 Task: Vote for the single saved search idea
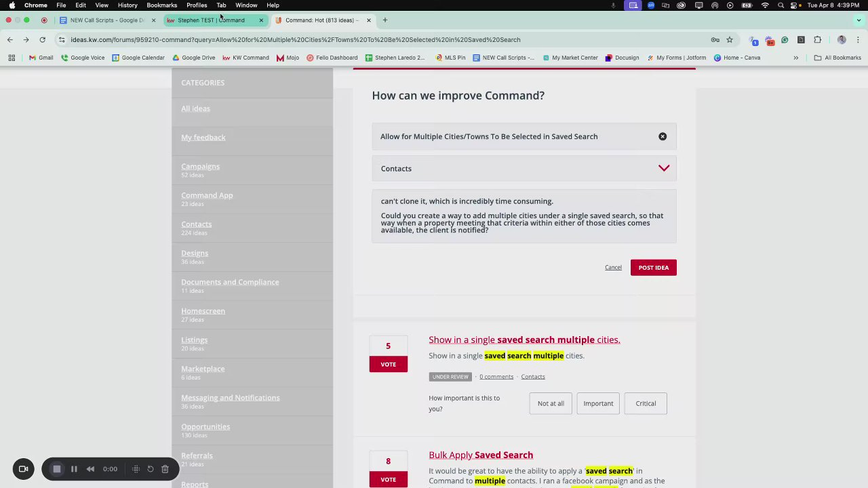(388, 364)
